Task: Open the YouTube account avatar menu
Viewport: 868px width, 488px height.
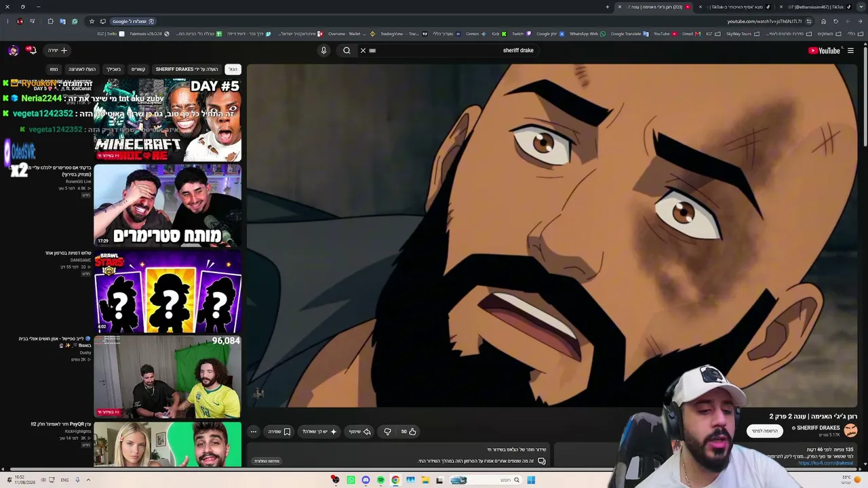Action: 13,50
